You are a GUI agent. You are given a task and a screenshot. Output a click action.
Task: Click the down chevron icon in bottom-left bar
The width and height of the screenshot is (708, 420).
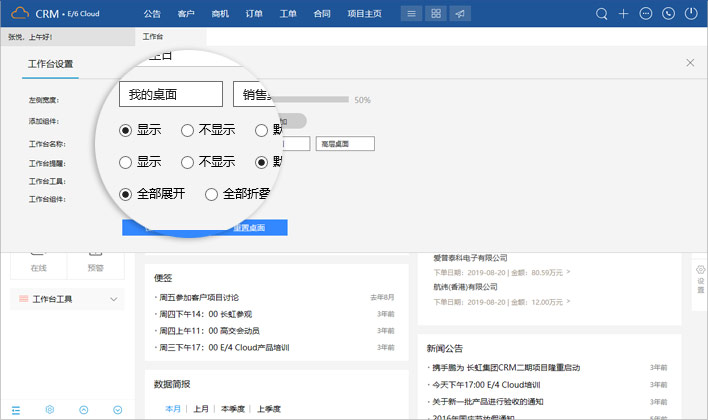click(117, 410)
